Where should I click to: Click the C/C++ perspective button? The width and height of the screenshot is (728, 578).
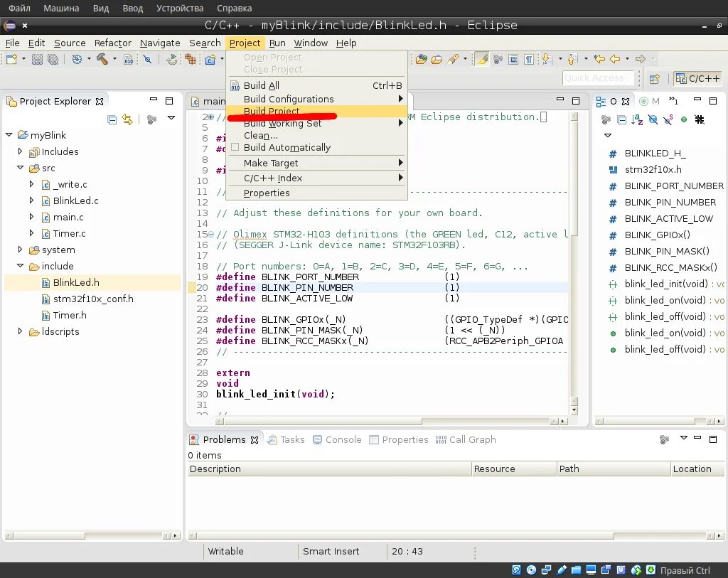tap(698, 78)
